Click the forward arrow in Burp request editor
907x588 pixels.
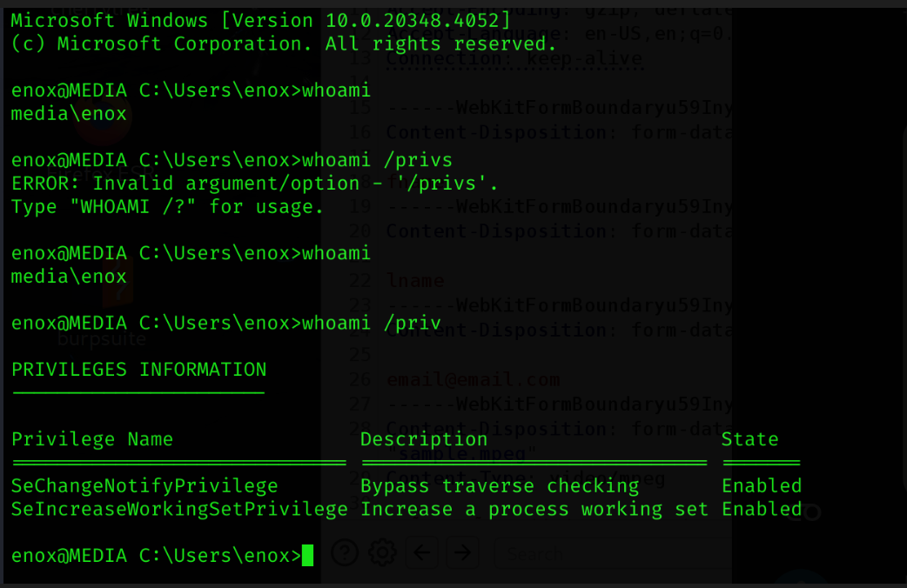click(x=462, y=553)
